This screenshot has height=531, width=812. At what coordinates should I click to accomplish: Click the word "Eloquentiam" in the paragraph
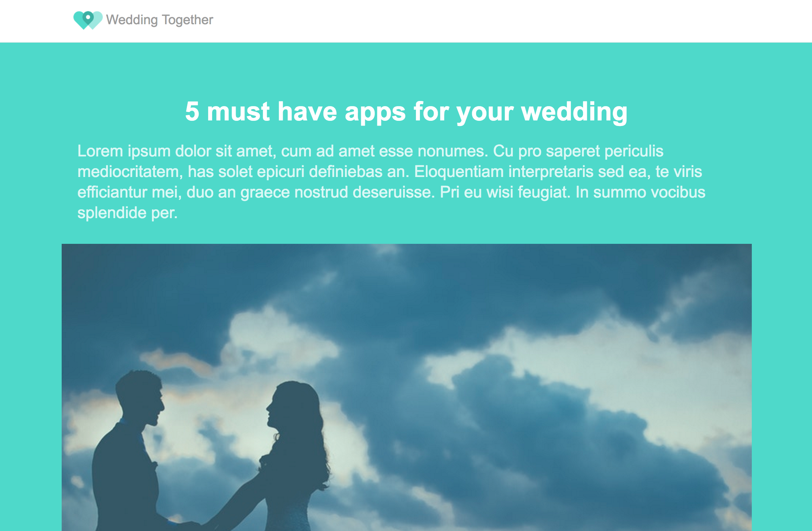point(459,172)
